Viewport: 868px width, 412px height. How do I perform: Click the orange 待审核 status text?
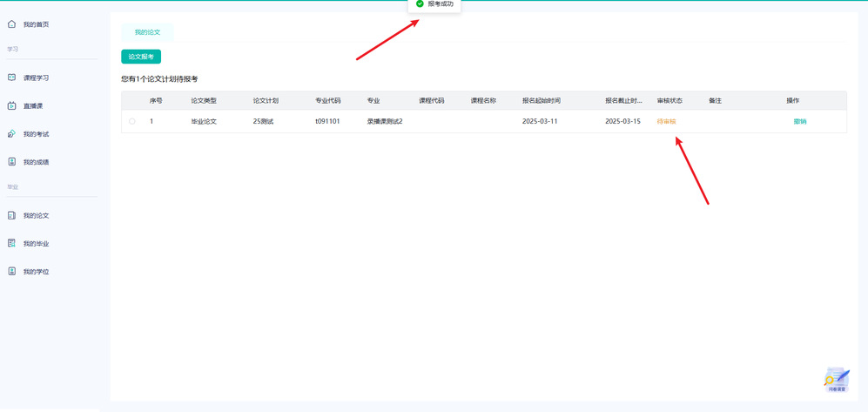[666, 121]
